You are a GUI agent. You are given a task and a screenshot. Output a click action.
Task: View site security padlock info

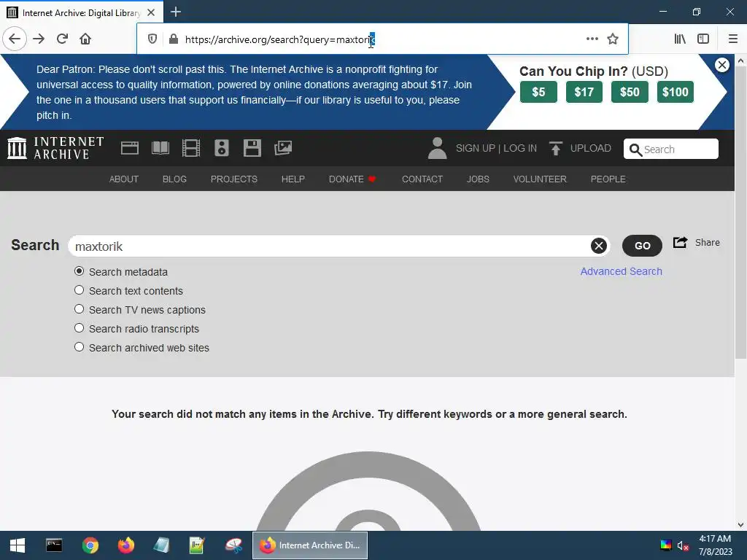(x=174, y=39)
